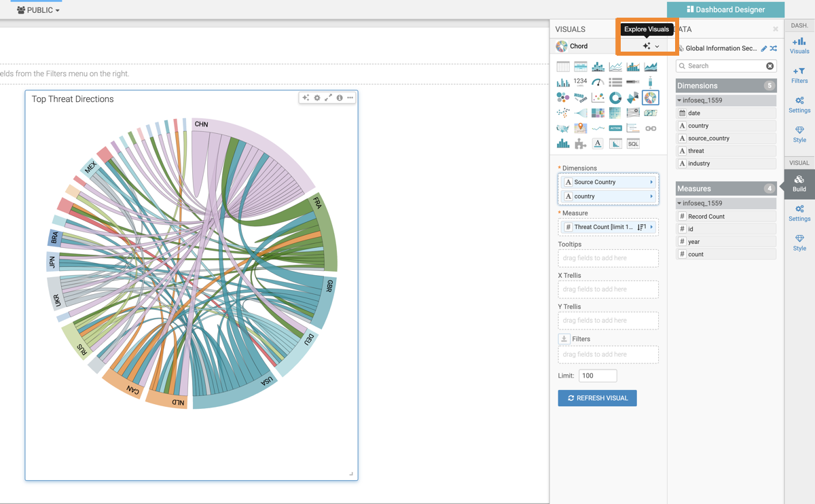Click the info icon on the chart
The width and height of the screenshot is (815, 504).
pos(340,98)
